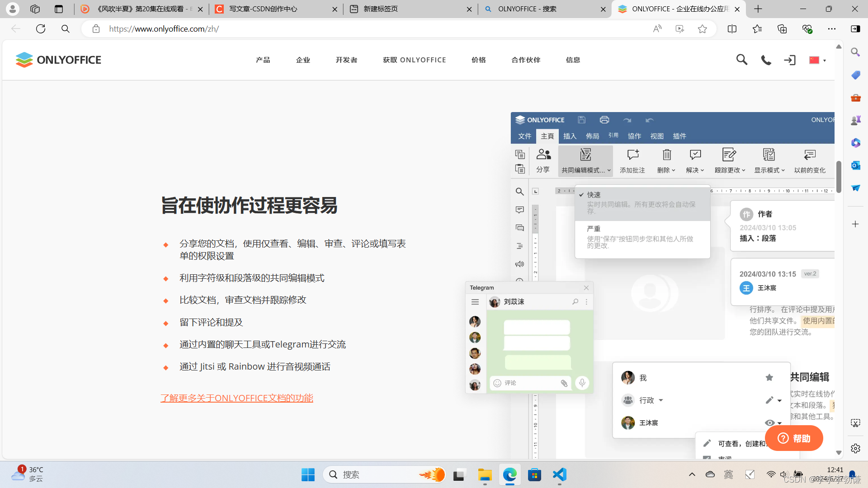Click the screenshot capture icon in sidebar
This screenshot has width=868, height=488.
pos(855,423)
